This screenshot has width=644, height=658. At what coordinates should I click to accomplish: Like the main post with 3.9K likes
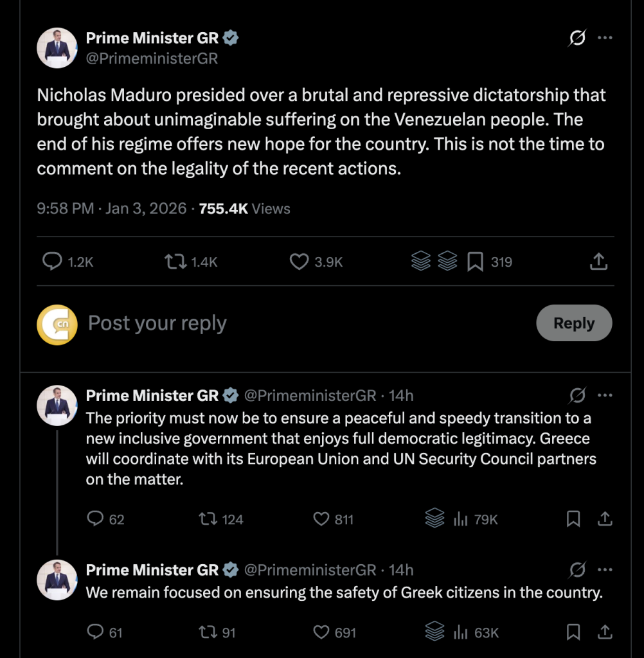pyautogui.click(x=299, y=262)
